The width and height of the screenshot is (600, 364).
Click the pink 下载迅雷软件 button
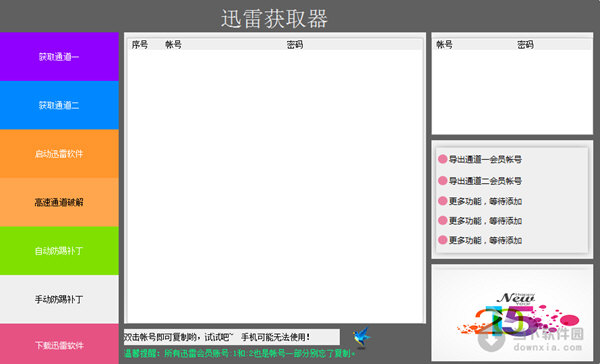pos(59,344)
